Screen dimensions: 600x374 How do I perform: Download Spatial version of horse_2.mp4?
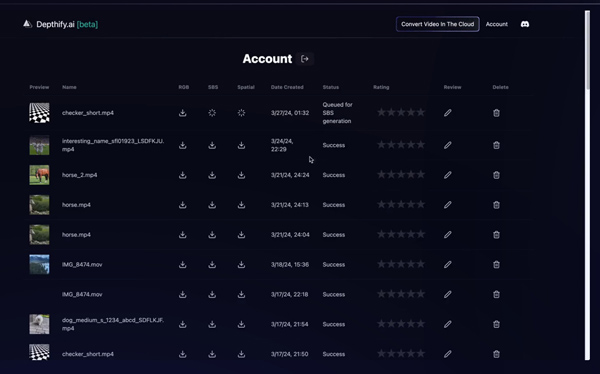[241, 175]
